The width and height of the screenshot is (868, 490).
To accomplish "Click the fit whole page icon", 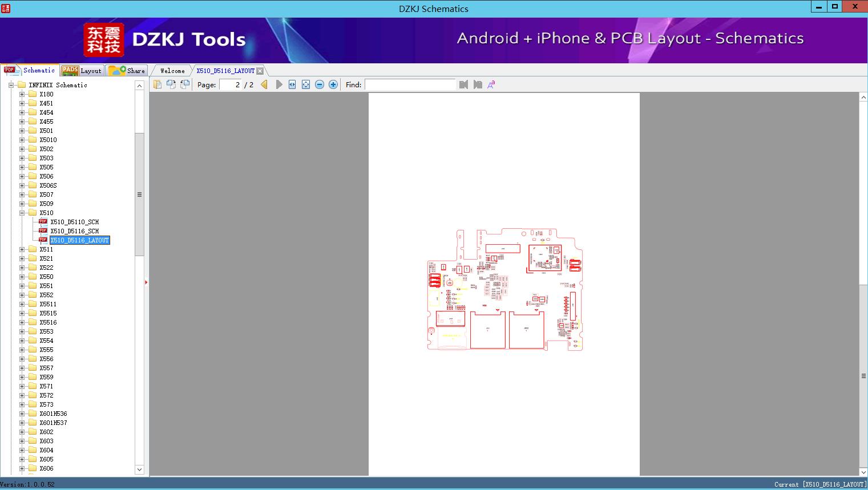I will [306, 84].
